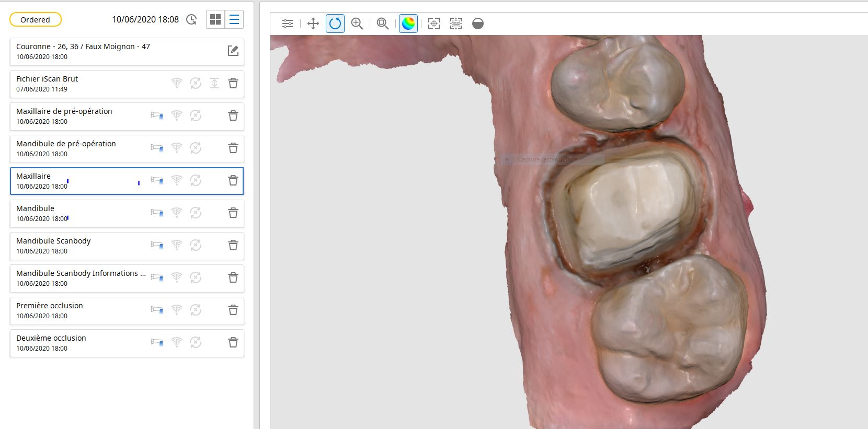The image size is (868, 429).
Task: Click the jaw occlusion view icon
Action: 456,24
